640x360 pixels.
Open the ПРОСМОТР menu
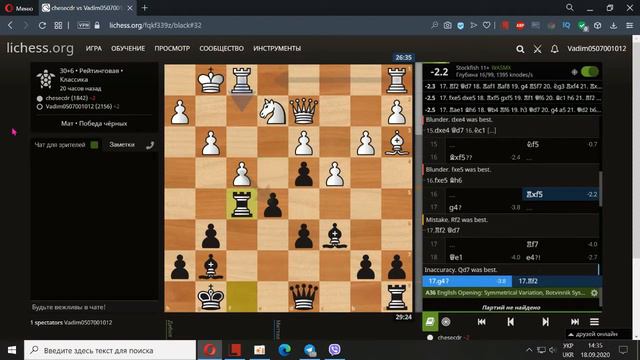pyautogui.click(x=172, y=48)
